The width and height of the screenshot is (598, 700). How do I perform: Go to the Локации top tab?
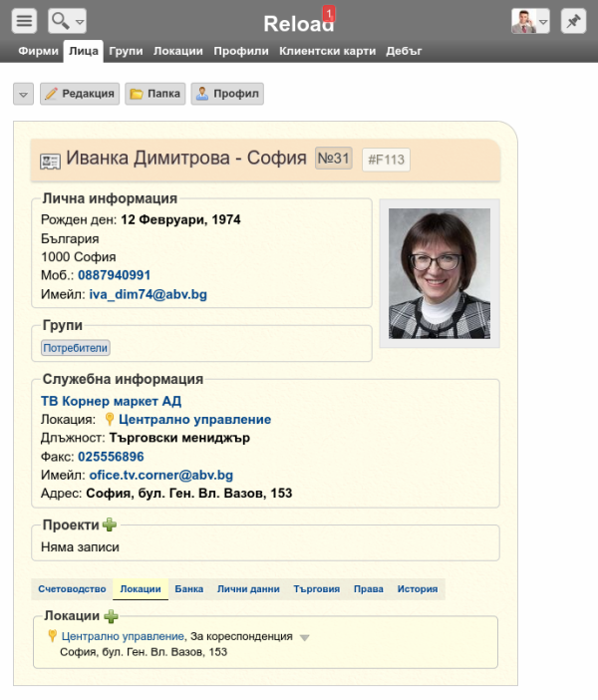coord(178,51)
